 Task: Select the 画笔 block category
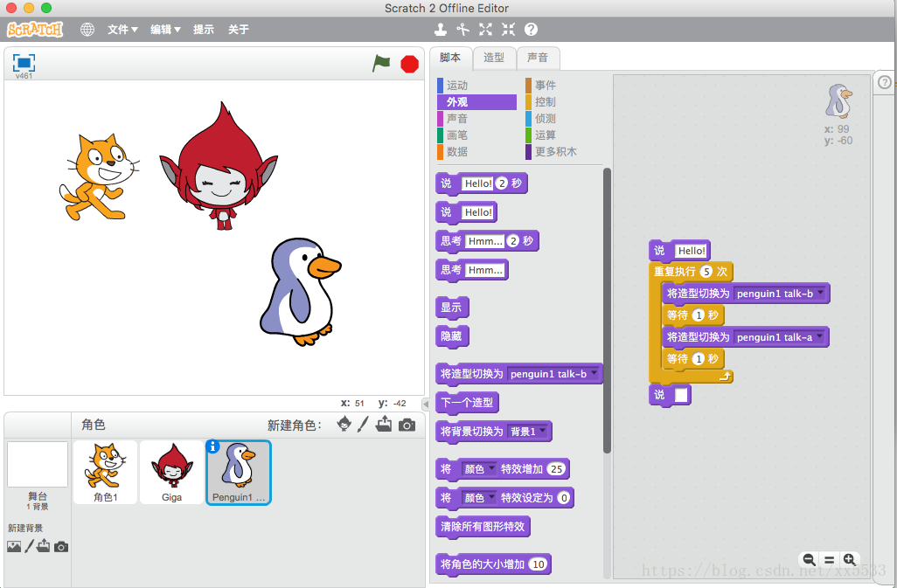click(x=476, y=135)
